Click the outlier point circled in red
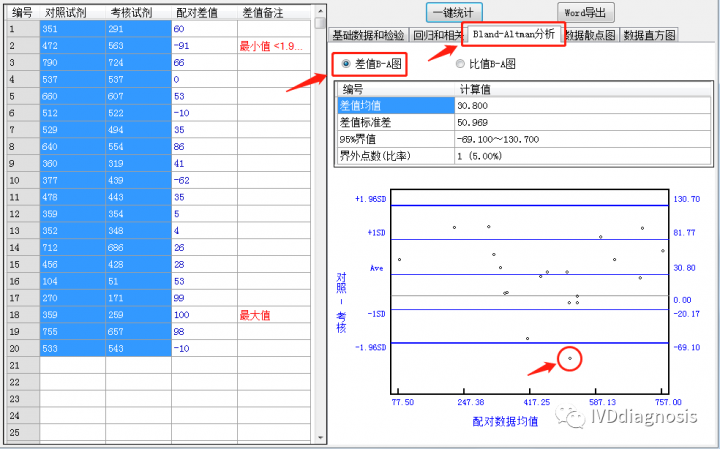This screenshot has height=449, width=720. click(570, 357)
